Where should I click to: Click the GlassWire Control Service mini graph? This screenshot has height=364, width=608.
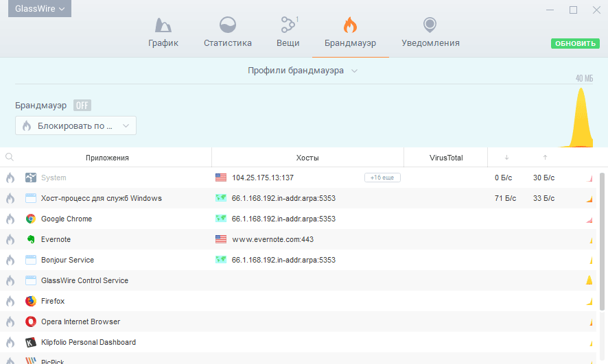coord(589,280)
